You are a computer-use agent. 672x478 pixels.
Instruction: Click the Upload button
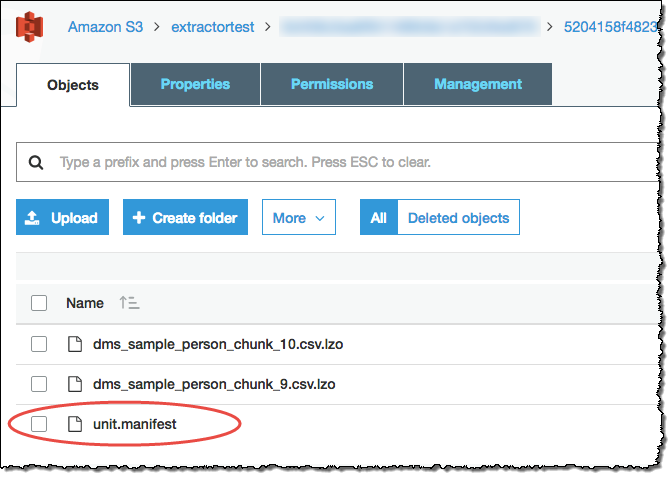[62, 217]
